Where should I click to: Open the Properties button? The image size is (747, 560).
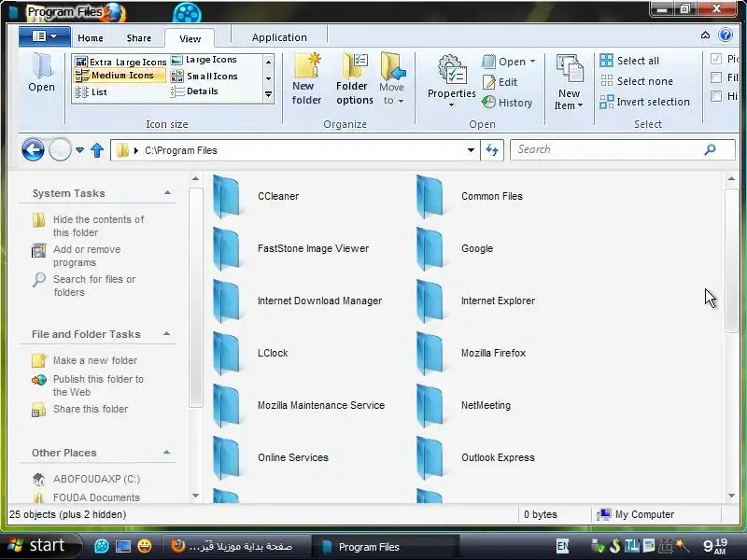point(451,81)
